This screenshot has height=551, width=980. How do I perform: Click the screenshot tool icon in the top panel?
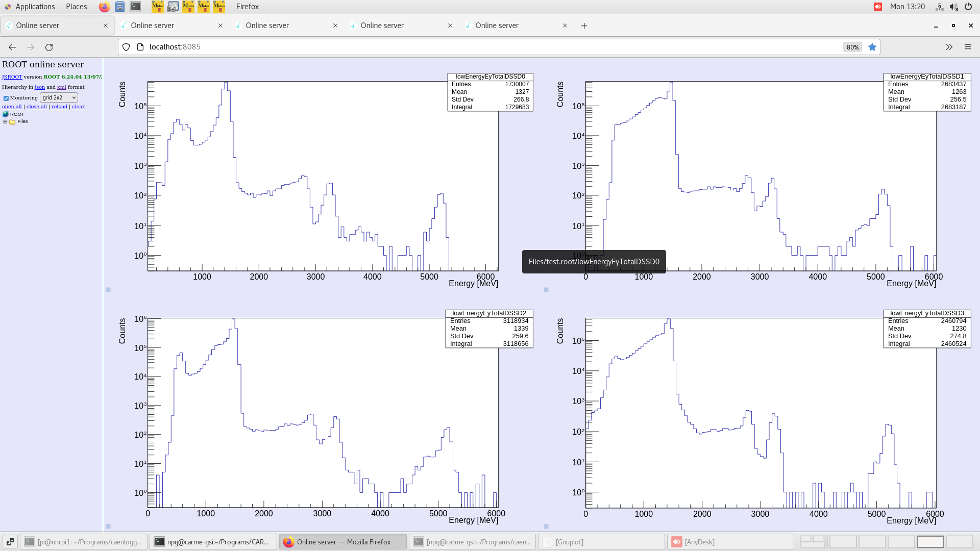coord(173,7)
